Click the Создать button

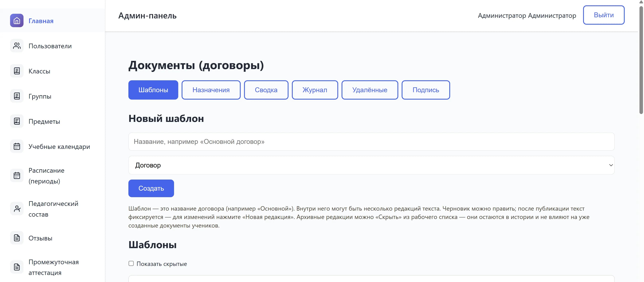click(151, 188)
